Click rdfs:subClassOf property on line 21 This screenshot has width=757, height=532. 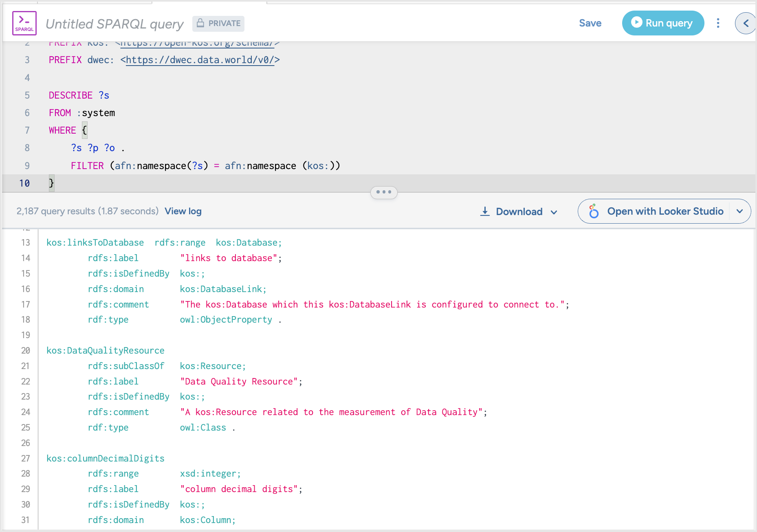tap(126, 366)
